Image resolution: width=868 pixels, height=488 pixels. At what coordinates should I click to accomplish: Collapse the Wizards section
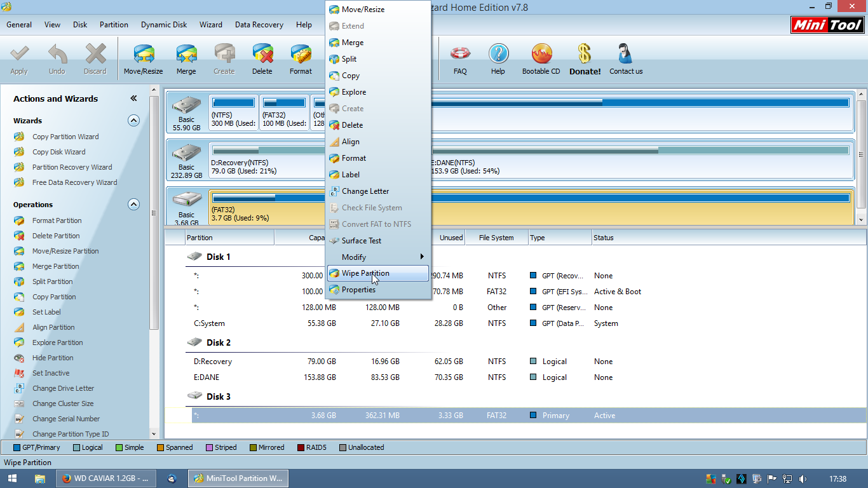click(x=133, y=120)
